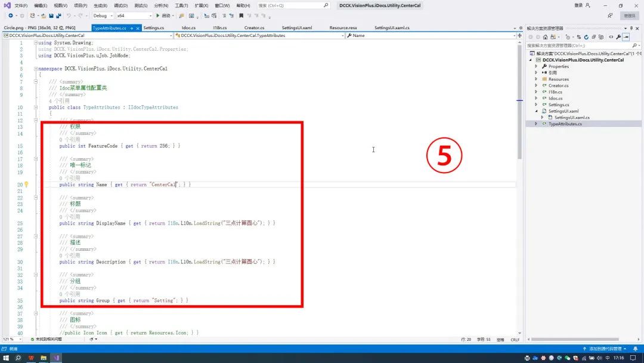644x363 pixels.
Task: Click the lightbulb quick actions icon at line 20
Action: [x=26, y=184]
